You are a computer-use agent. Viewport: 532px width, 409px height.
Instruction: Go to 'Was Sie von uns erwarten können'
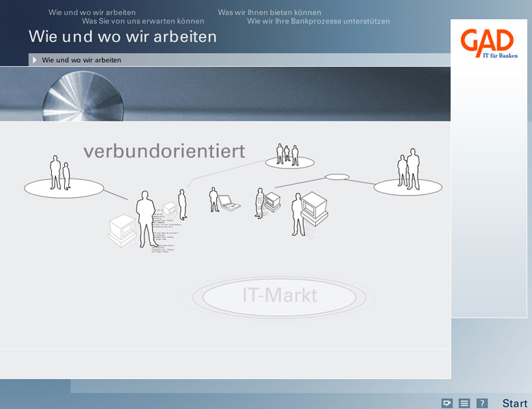coord(143,21)
